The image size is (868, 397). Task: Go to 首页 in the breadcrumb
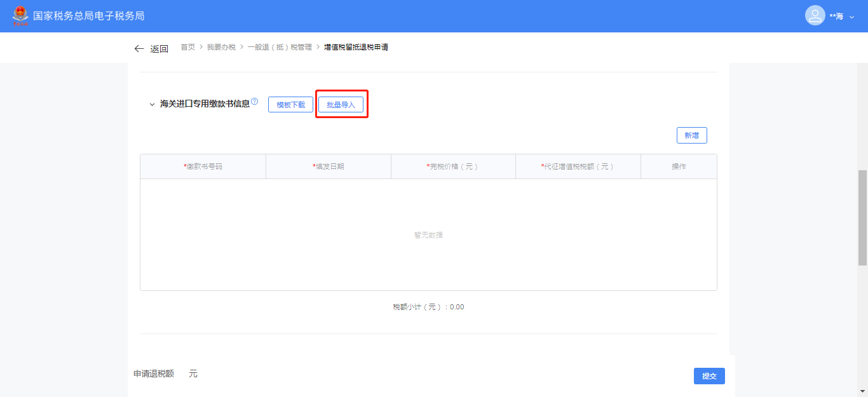tap(188, 48)
